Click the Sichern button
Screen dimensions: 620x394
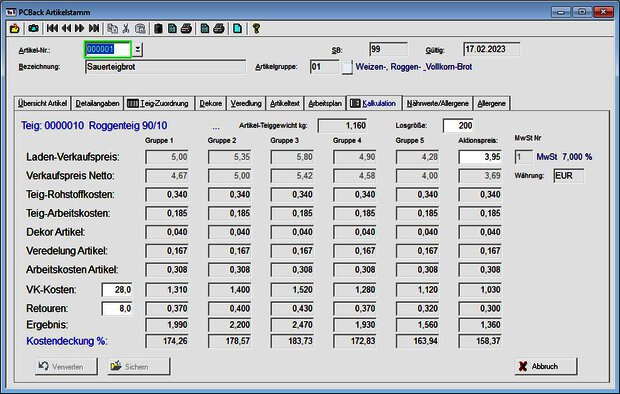(139, 366)
